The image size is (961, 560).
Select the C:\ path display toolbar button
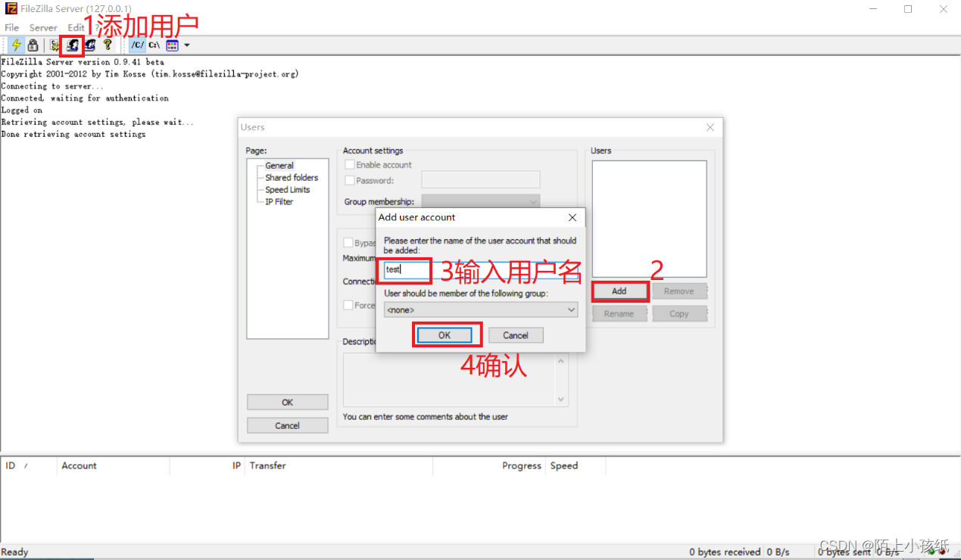[x=154, y=45]
